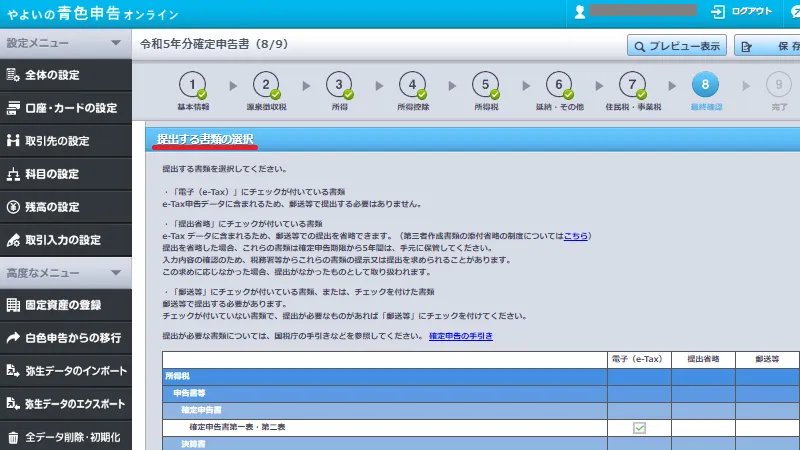
Task: Click the 令和5年分確定申告書（8/9） title
Action: tap(214, 44)
